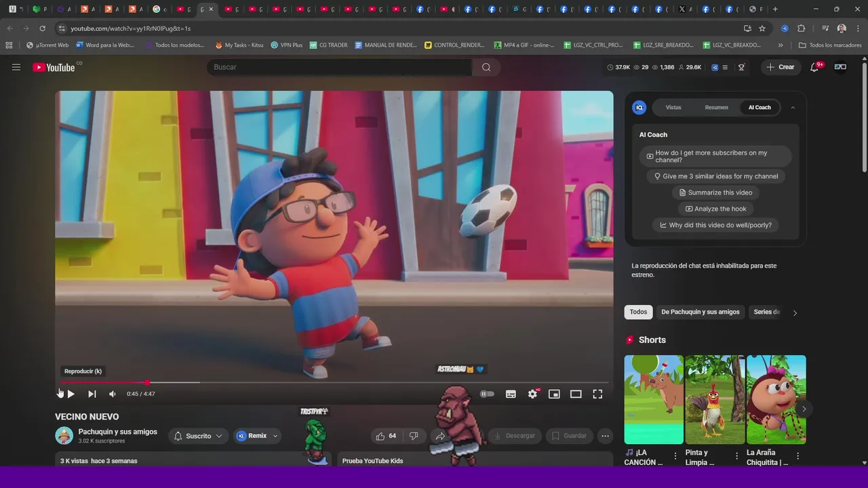The width and height of the screenshot is (868, 488).
Task: Select the AI Coach tab
Action: (759, 107)
